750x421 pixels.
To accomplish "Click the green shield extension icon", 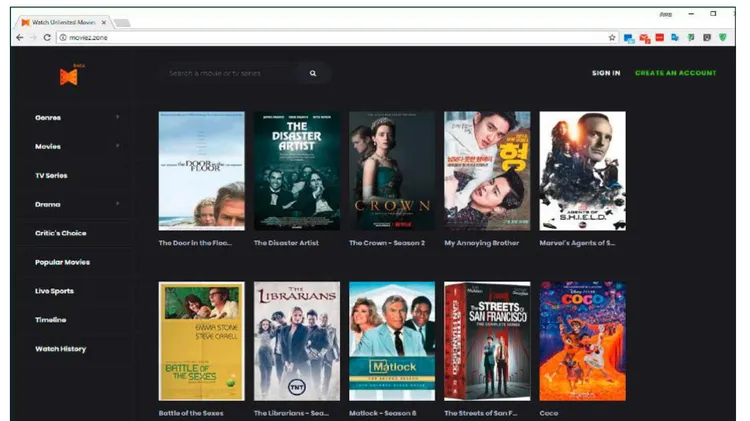I will click(x=723, y=37).
